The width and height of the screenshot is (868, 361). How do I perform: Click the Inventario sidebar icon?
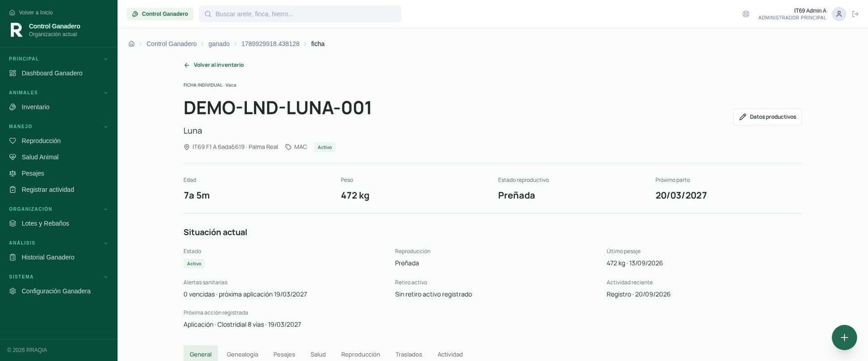click(13, 107)
